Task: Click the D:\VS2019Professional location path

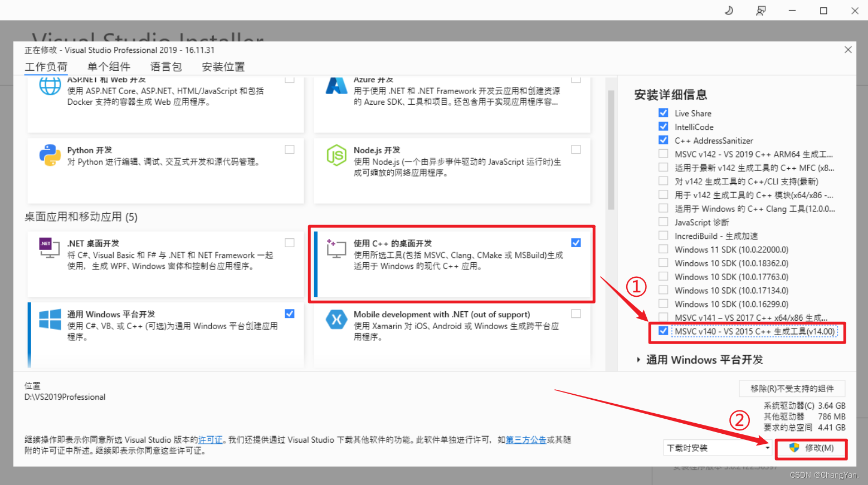Action: click(65, 397)
